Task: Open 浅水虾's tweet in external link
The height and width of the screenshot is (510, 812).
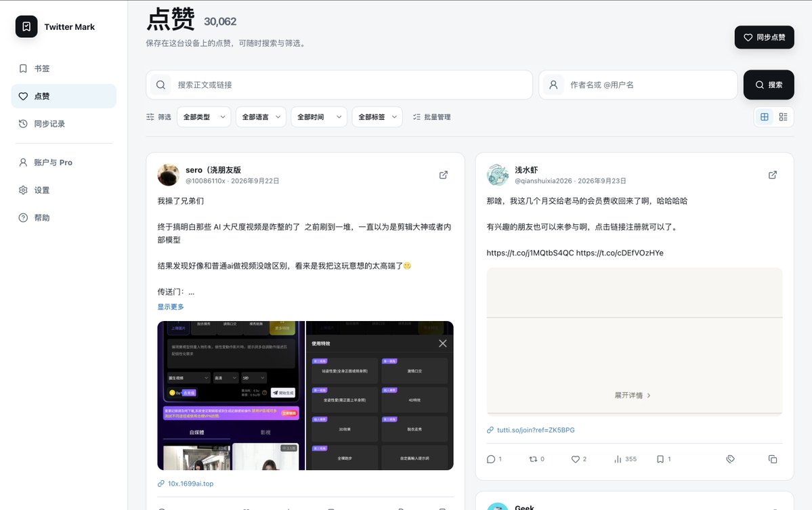Action: pyautogui.click(x=773, y=175)
